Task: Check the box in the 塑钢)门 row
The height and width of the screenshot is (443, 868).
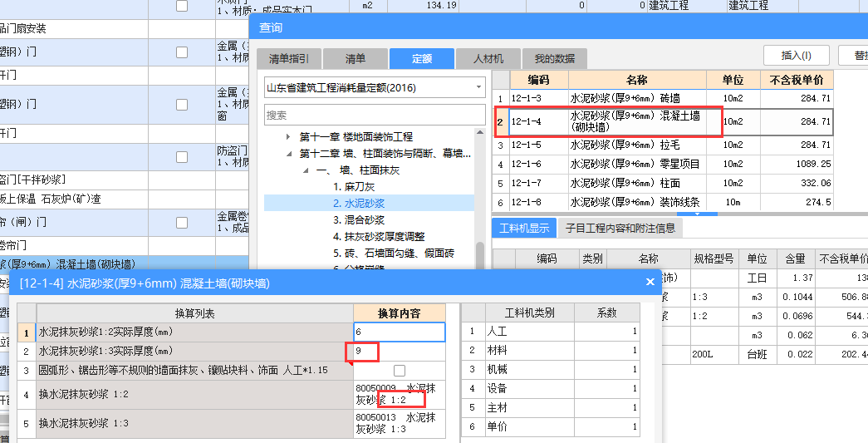Action: (182, 52)
